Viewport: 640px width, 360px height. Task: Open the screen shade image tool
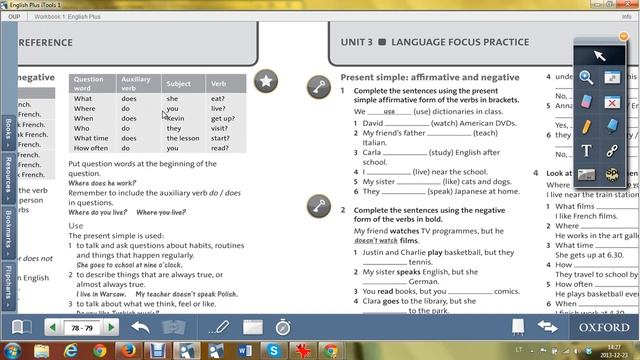pos(587,175)
